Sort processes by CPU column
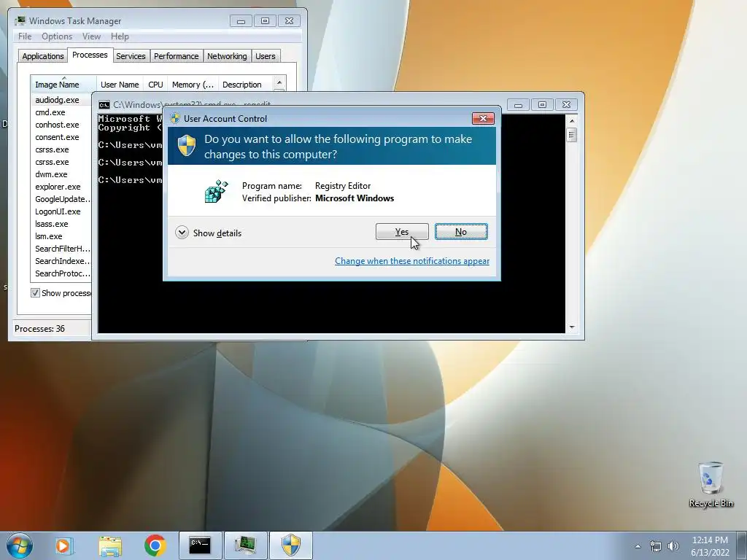 point(155,85)
